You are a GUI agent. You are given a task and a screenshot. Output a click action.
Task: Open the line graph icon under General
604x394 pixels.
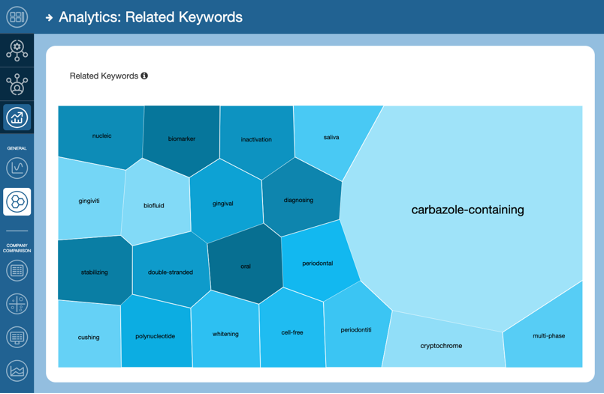(17, 168)
